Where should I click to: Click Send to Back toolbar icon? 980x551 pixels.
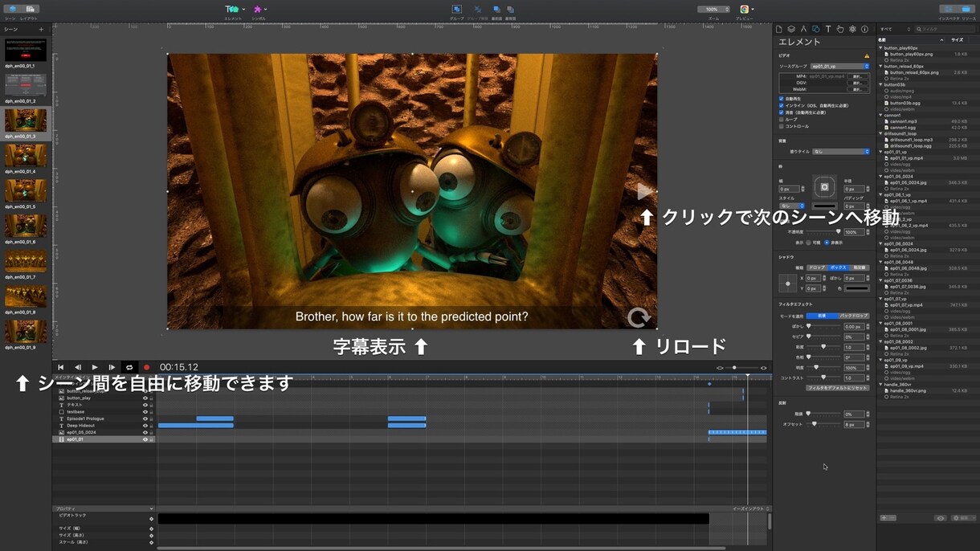pos(510,10)
